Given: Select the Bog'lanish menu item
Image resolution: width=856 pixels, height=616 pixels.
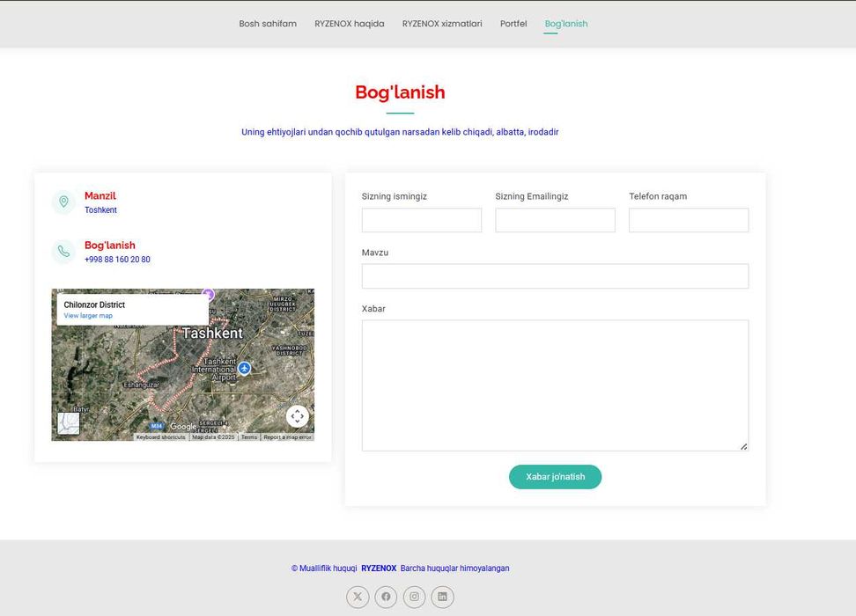Looking at the screenshot, I should coord(566,24).
